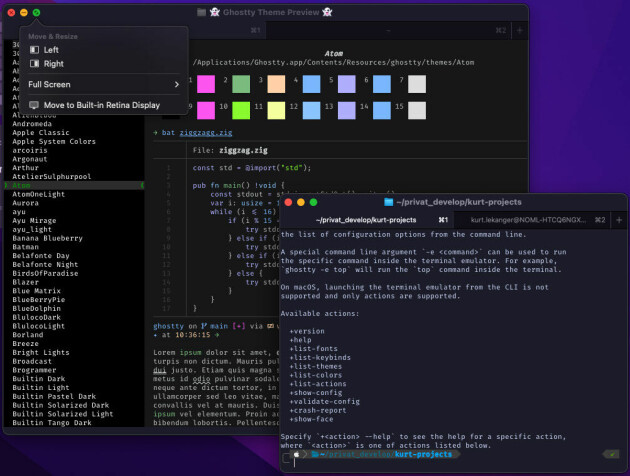The width and height of the screenshot is (630, 476).
Task: Switch to ~/privat_develop/kurt-projects tab
Action: tap(366, 220)
